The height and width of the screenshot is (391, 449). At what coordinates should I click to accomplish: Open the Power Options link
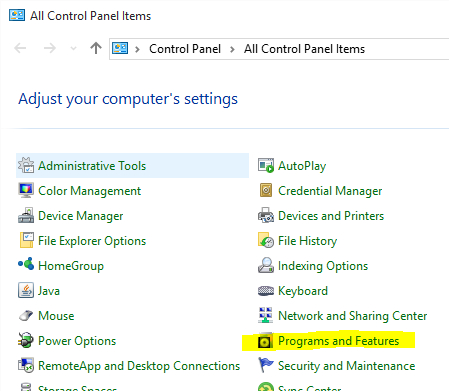pos(77,341)
